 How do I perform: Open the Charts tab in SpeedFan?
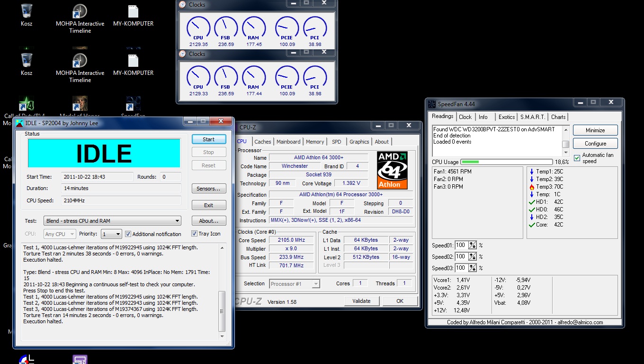coord(558,117)
